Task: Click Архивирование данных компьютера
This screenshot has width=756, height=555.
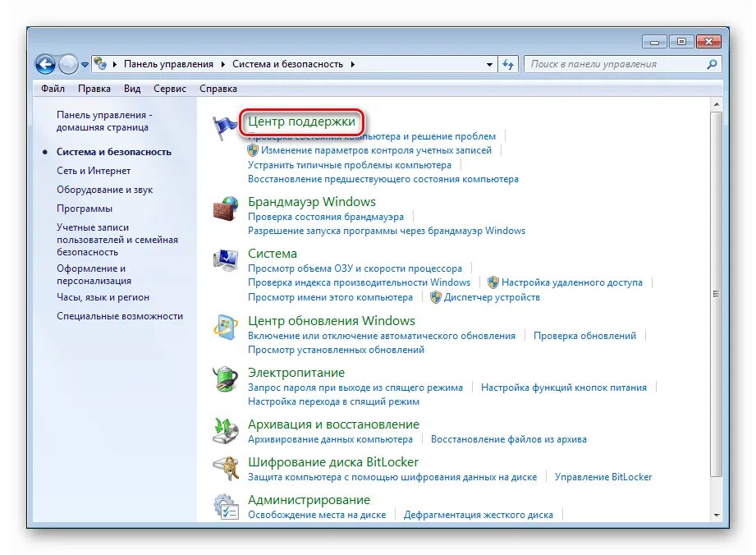Action: coord(330,439)
